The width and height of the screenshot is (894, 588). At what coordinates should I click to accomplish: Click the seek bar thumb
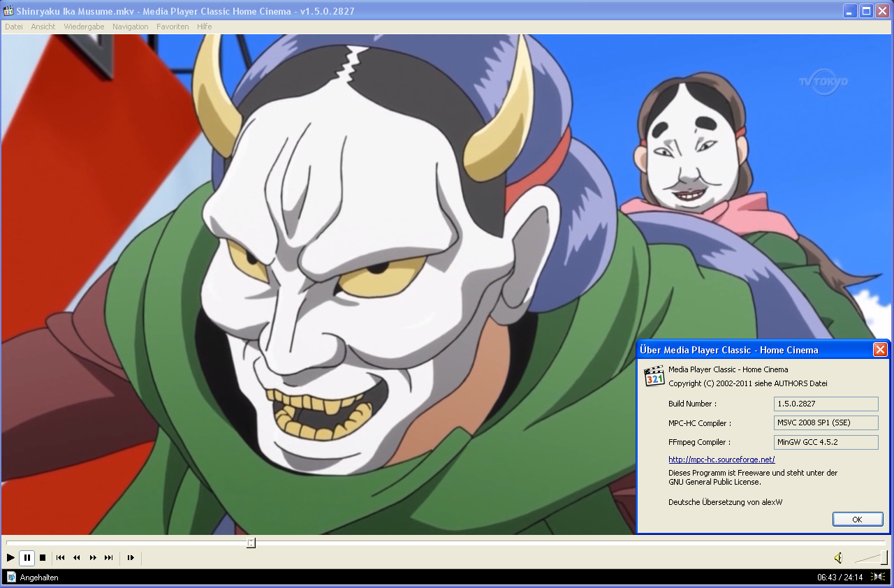click(x=251, y=543)
